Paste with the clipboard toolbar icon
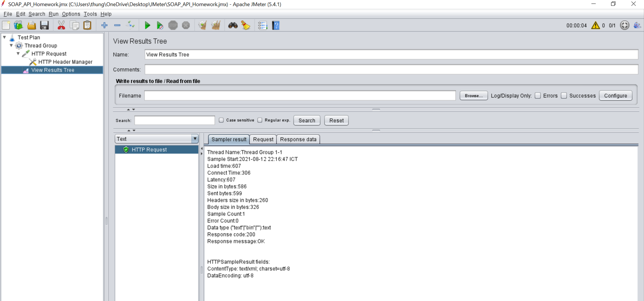 click(x=87, y=25)
